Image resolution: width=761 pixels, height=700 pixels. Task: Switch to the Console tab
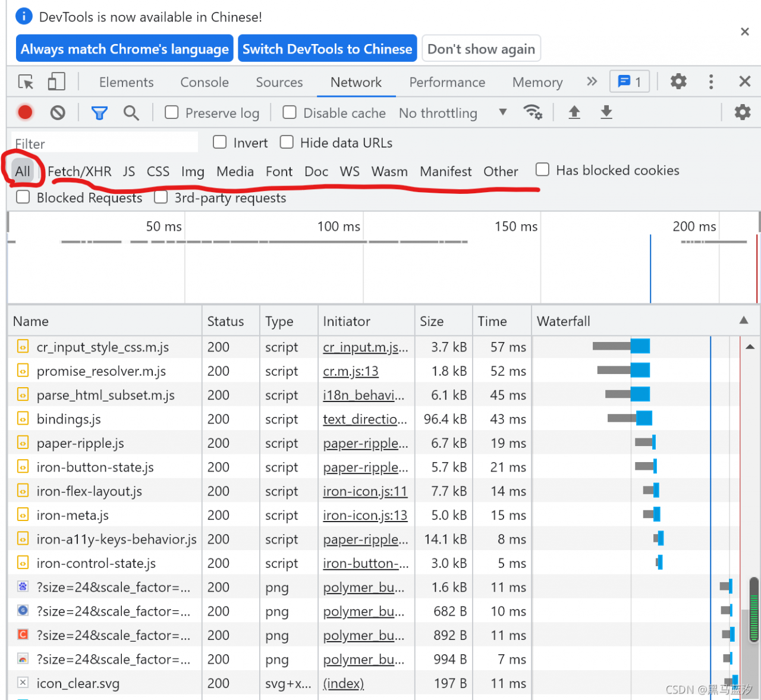coord(205,82)
